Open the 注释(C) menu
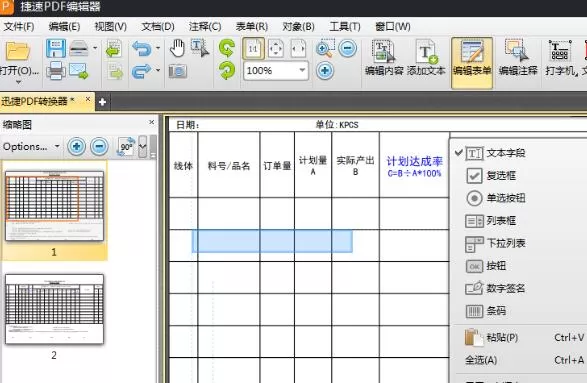The image size is (587, 383). pos(205,27)
